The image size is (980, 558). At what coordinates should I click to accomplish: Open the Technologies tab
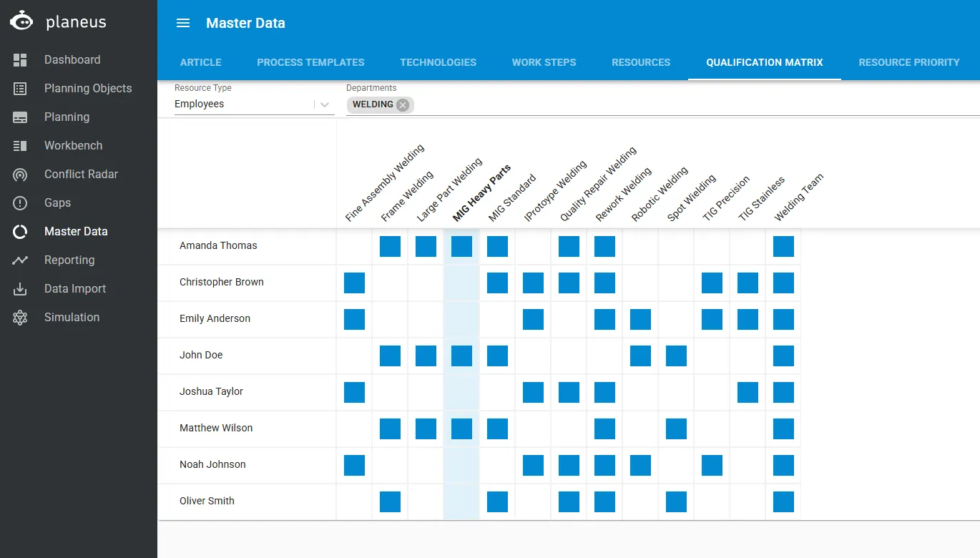[438, 62]
